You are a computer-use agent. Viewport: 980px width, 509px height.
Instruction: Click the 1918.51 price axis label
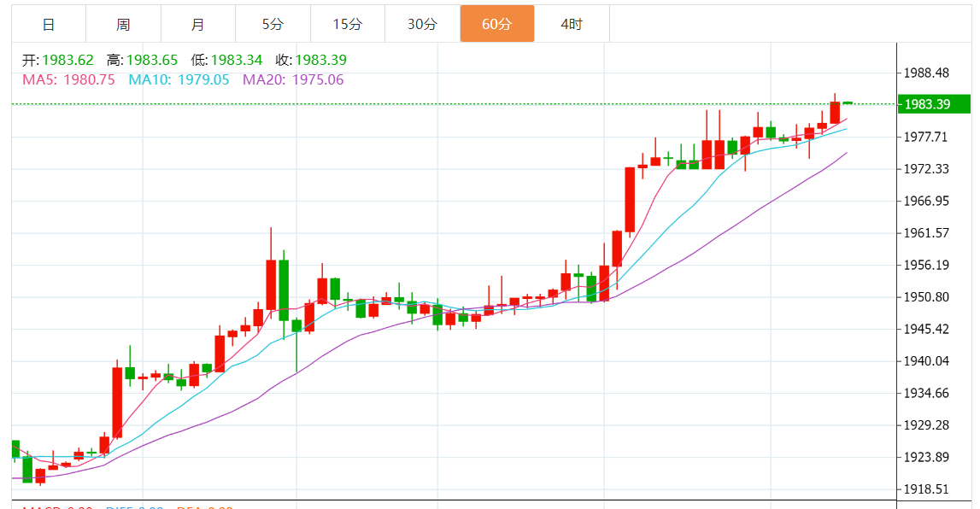[x=926, y=489]
